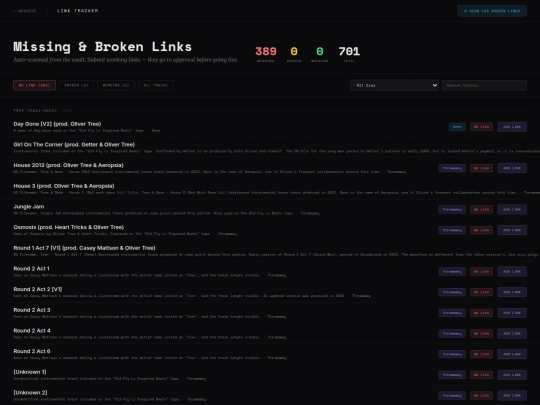Add link for Round 2 Act 3
Screen dimensions: 540x405
coord(512,313)
